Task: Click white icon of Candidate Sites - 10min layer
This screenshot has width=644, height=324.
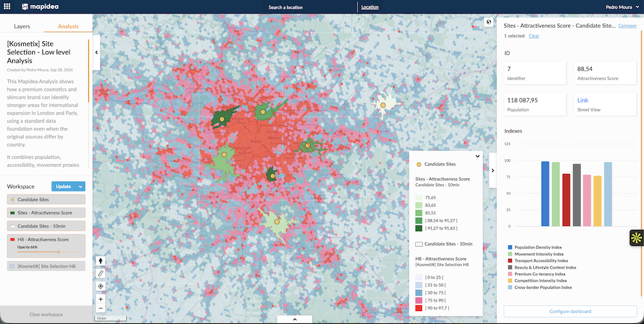Action: pyautogui.click(x=12, y=226)
